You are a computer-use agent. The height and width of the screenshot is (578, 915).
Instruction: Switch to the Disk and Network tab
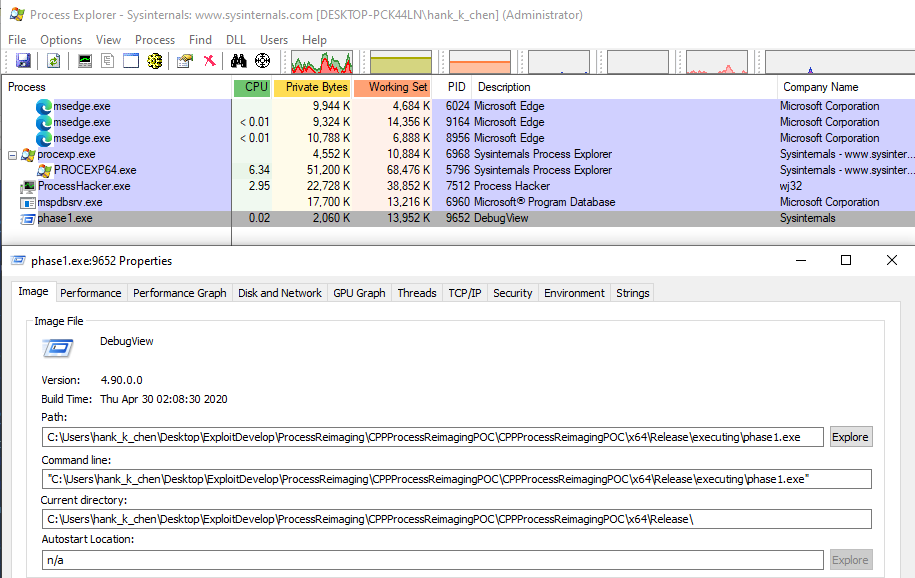(280, 293)
